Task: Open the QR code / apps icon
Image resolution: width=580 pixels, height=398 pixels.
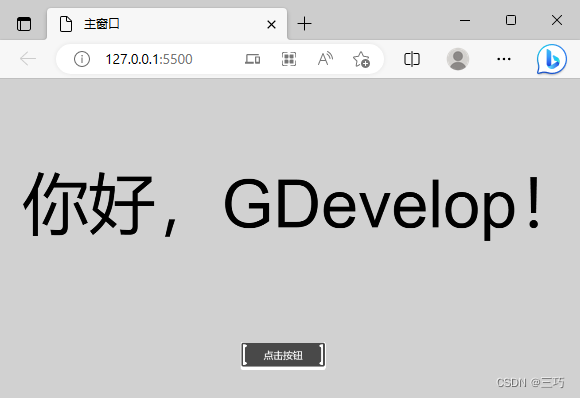Action: click(x=289, y=59)
